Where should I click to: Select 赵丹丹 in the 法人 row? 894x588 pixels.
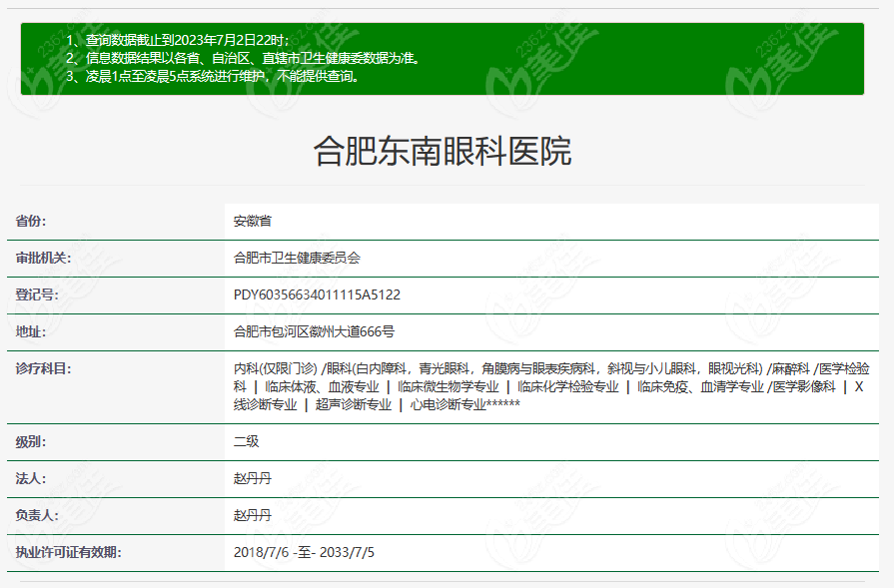[x=253, y=478]
